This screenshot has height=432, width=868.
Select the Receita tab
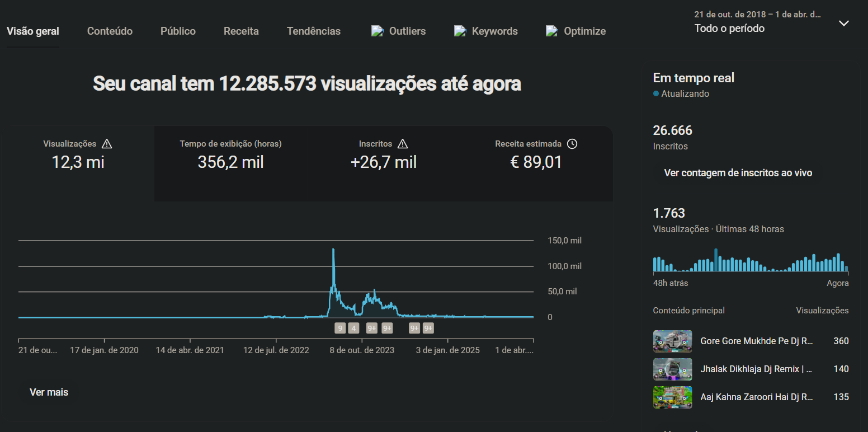[241, 31]
